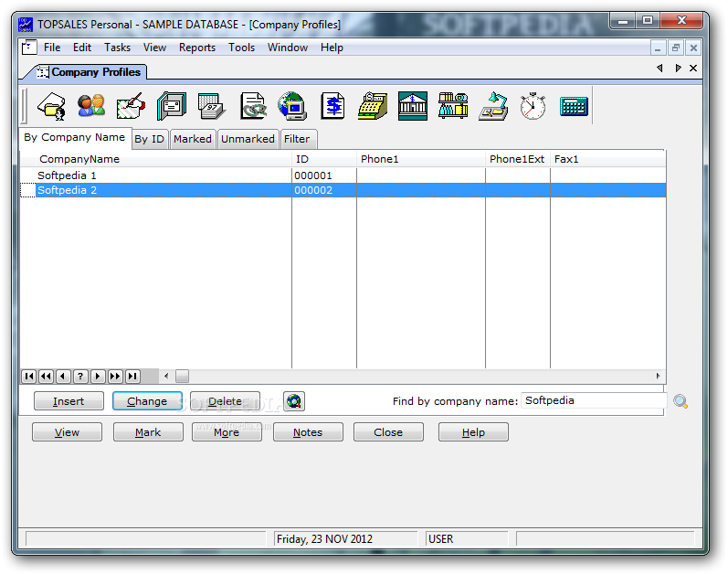728x574 pixels.
Task: Click the magnifying glass find icon
Action: click(681, 401)
